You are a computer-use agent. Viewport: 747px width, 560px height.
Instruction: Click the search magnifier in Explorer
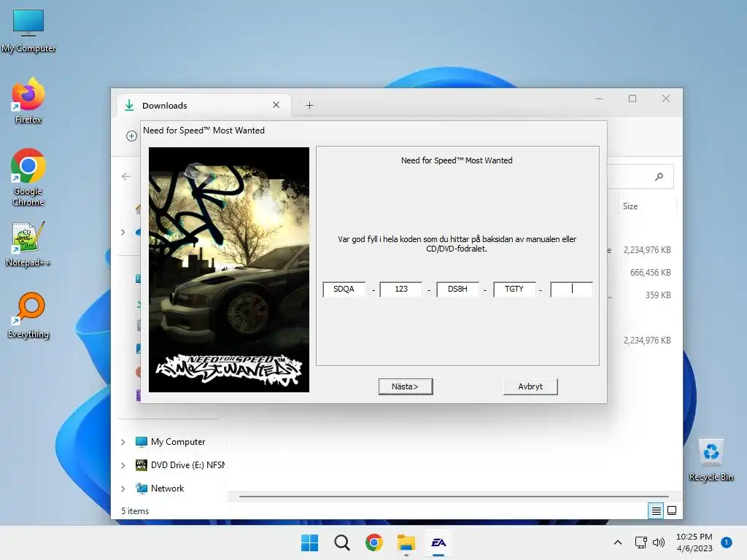(659, 176)
